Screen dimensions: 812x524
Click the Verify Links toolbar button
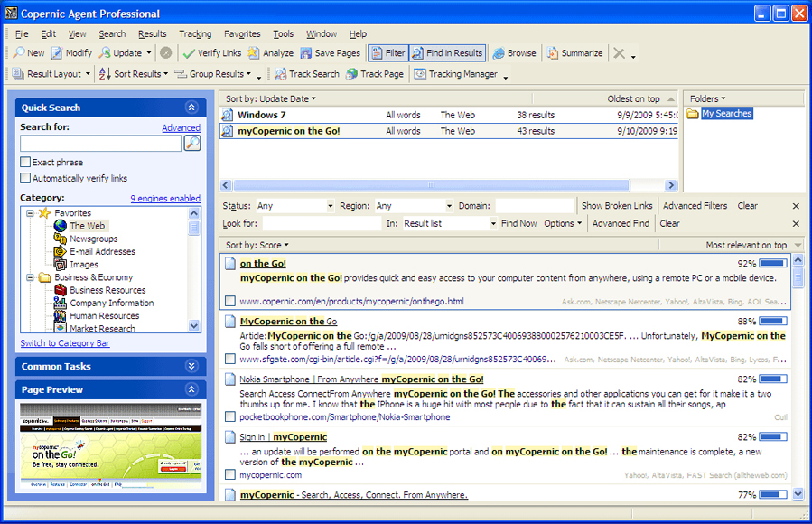pyautogui.click(x=212, y=53)
